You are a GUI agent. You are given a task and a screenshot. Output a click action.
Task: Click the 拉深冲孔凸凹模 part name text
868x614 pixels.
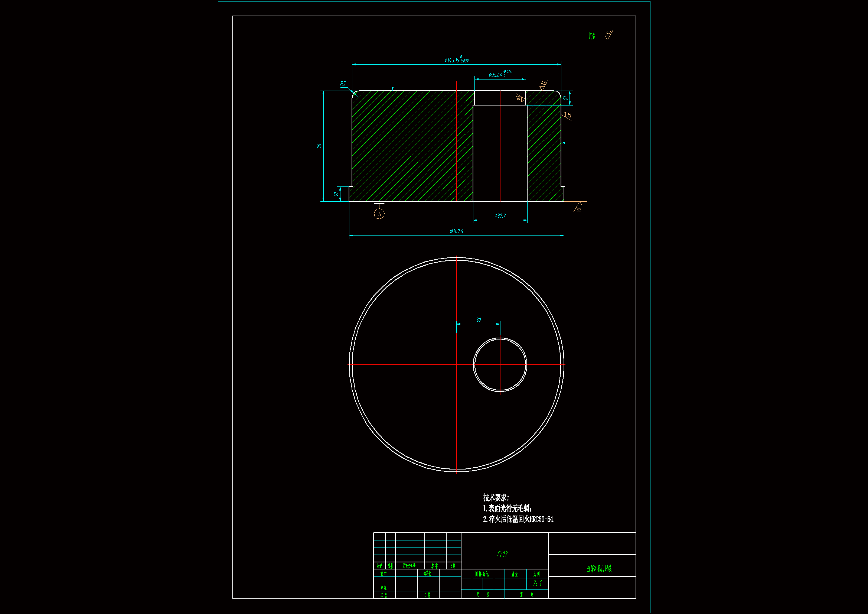pyautogui.click(x=599, y=568)
